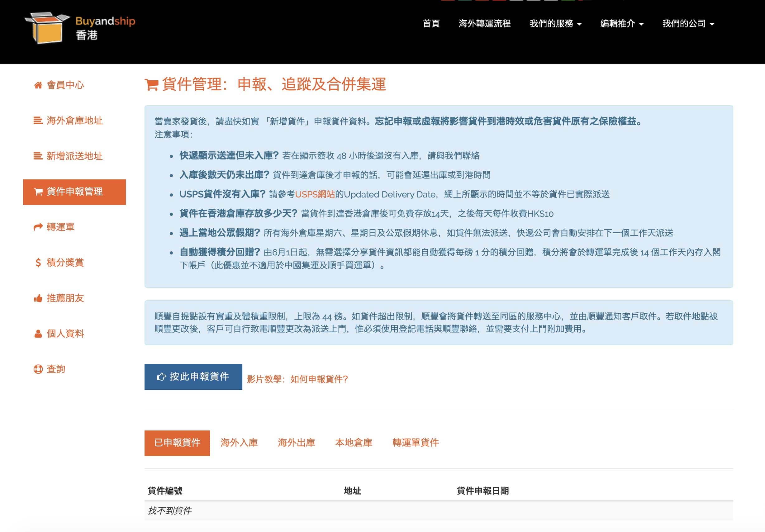Switch to the 本地倉庫 tab

coord(353,443)
